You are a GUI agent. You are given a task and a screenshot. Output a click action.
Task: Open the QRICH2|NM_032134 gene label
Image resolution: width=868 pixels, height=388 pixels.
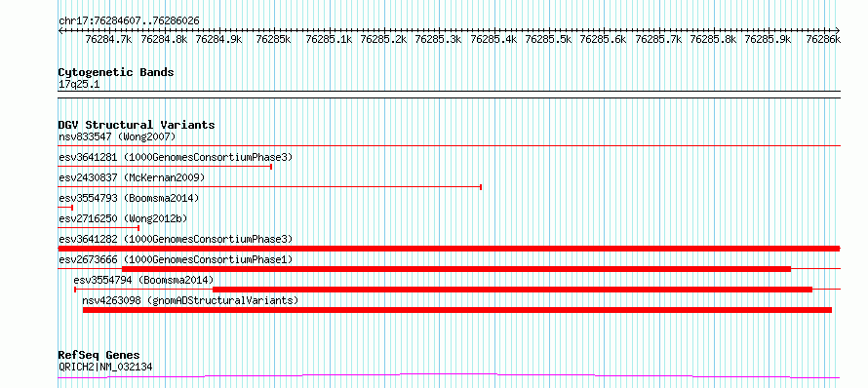[x=105, y=367]
